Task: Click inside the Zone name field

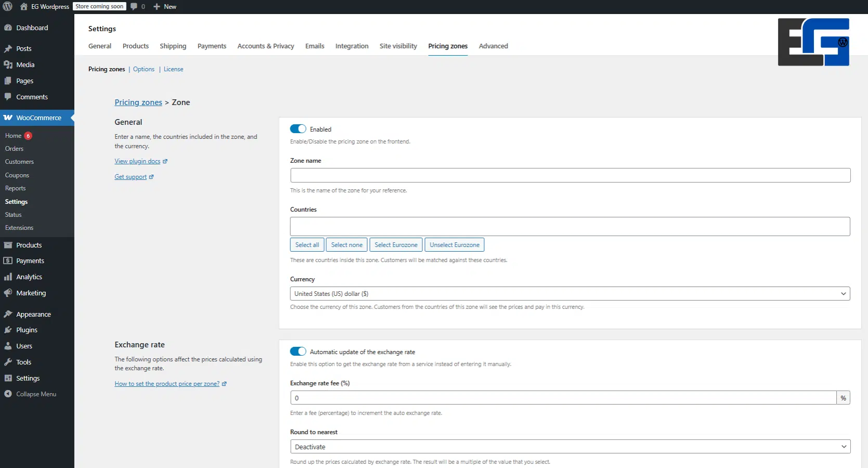Action: [569, 175]
